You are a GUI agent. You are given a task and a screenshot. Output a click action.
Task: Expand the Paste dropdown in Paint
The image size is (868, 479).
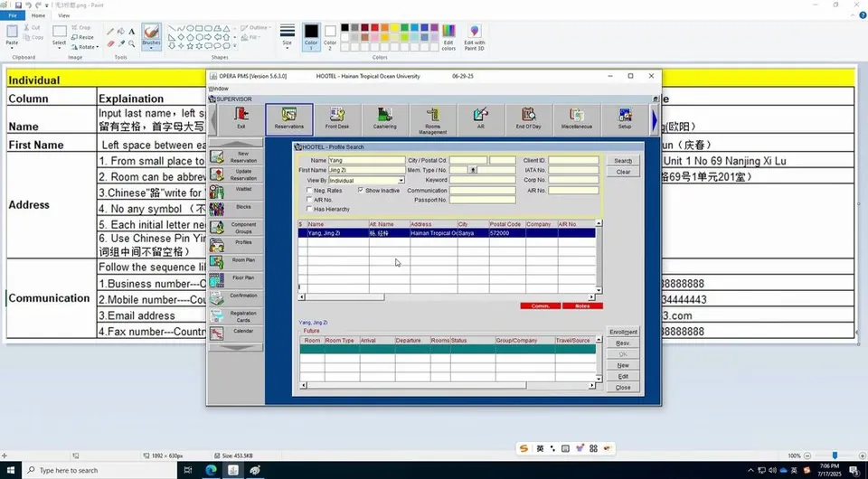(x=12, y=47)
